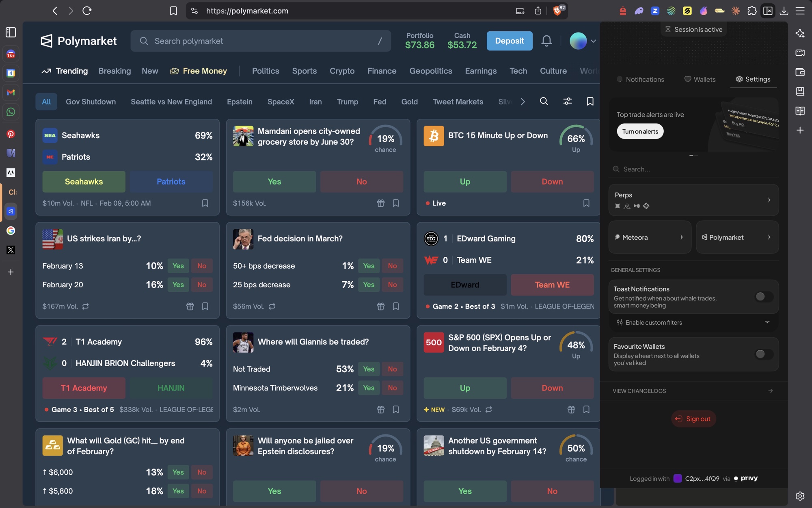Open browser extensions puzzle icon
Image resolution: width=812 pixels, height=508 pixels.
[752, 11]
